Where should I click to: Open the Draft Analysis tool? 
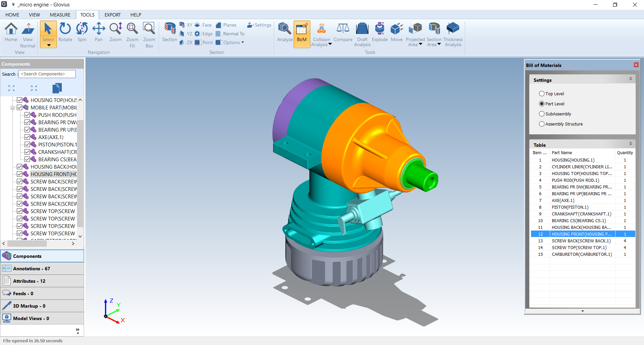pyautogui.click(x=362, y=33)
